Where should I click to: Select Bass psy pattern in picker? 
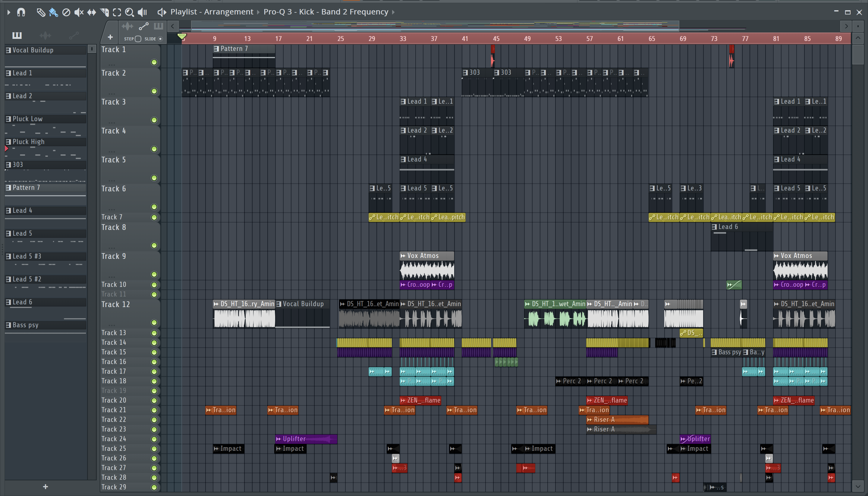click(46, 325)
